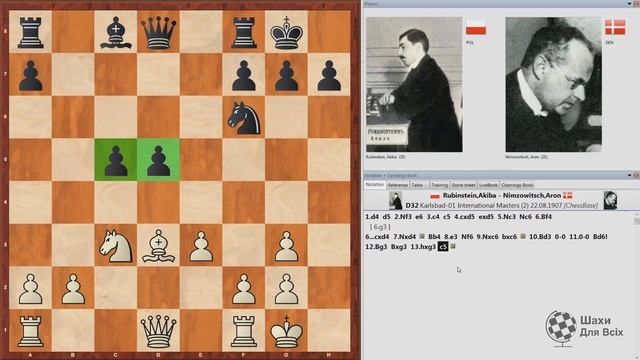This screenshot has height=360, width=640.
Task: Open Rubinstein's large player photo
Action: pyautogui.click(x=414, y=84)
